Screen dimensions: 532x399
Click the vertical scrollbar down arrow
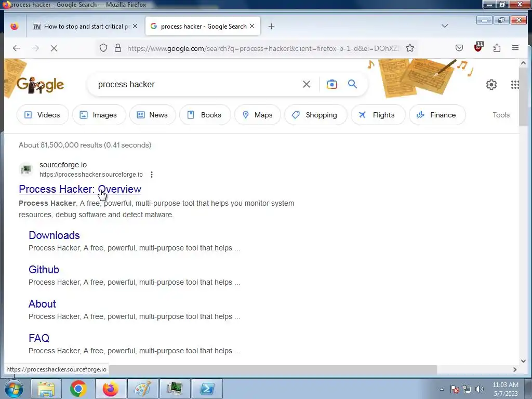click(x=523, y=361)
